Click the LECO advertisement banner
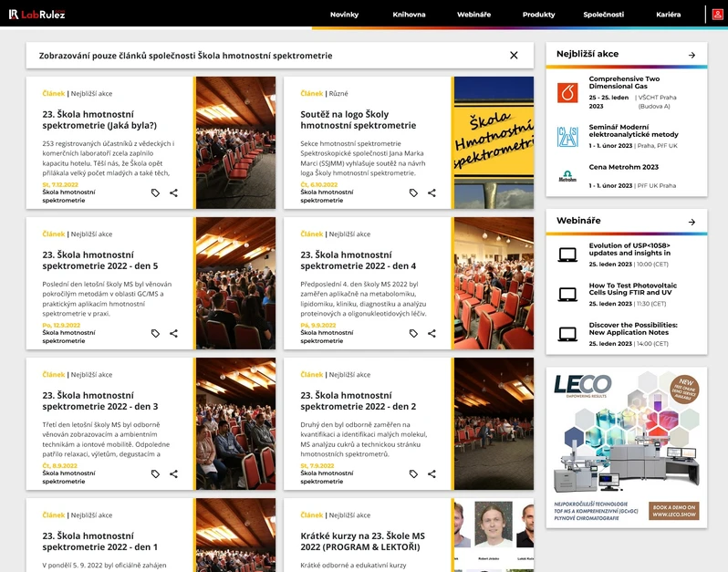The height and width of the screenshot is (572, 728). tap(626, 445)
